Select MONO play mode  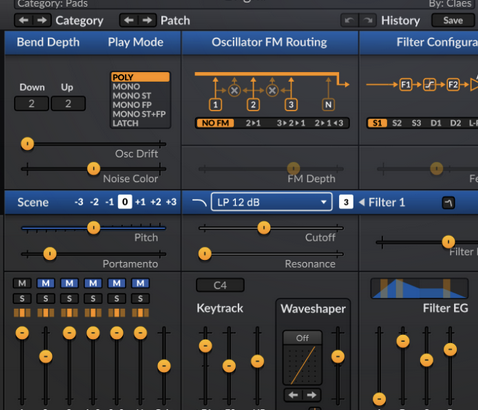click(140, 87)
